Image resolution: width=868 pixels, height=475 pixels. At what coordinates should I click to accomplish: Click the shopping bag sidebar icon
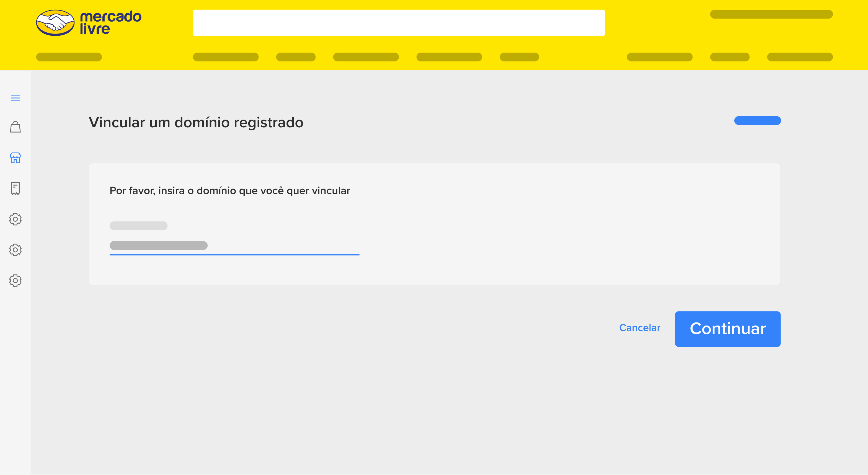15,127
